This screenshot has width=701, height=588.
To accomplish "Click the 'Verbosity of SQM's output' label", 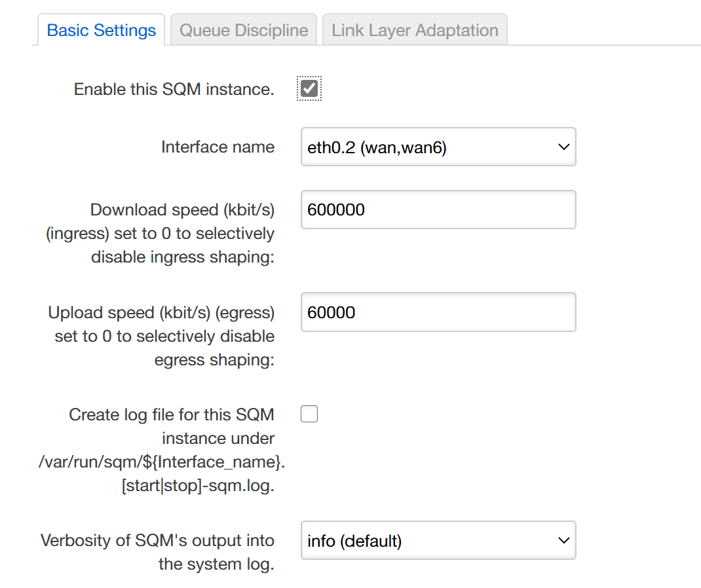I will pyautogui.click(x=157, y=541).
